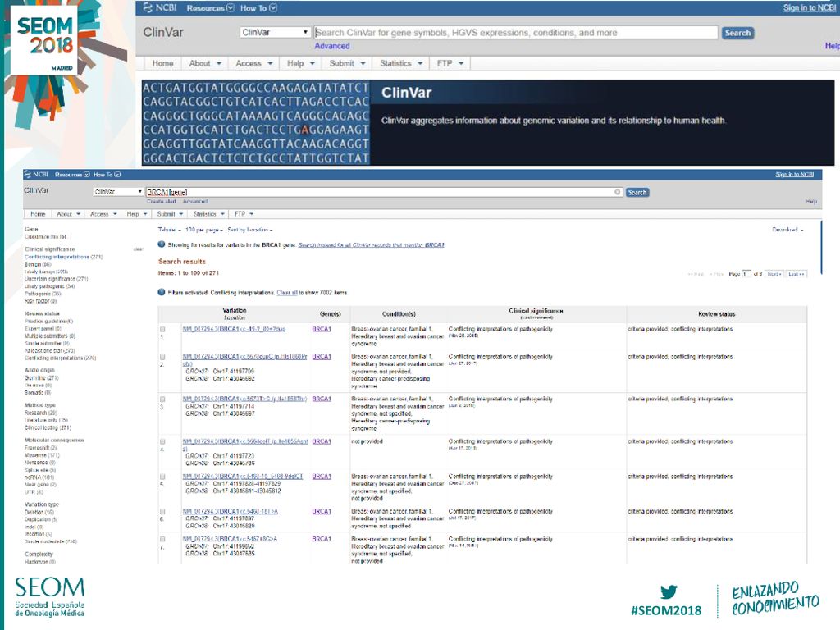Clear the BRCA1[gene] search field with the X icon
Screen dimensions: 840x630
[x=617, y=192]
